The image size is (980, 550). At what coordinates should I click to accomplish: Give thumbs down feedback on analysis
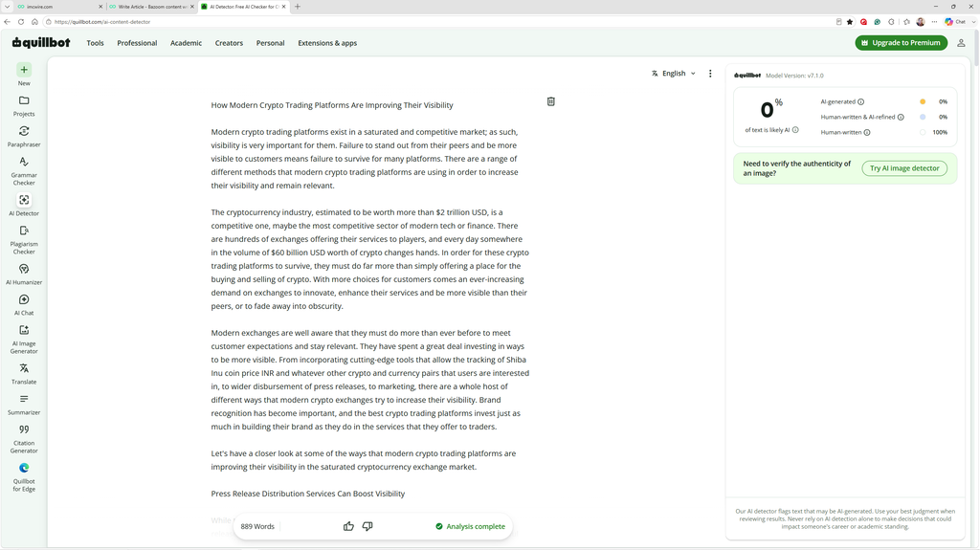tap(367, 526)
